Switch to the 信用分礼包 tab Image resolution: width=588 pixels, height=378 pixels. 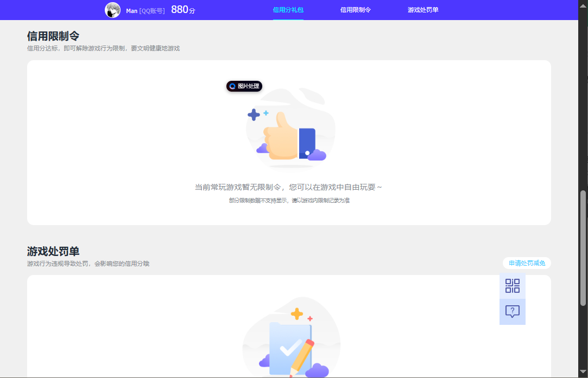click(288, 10)
